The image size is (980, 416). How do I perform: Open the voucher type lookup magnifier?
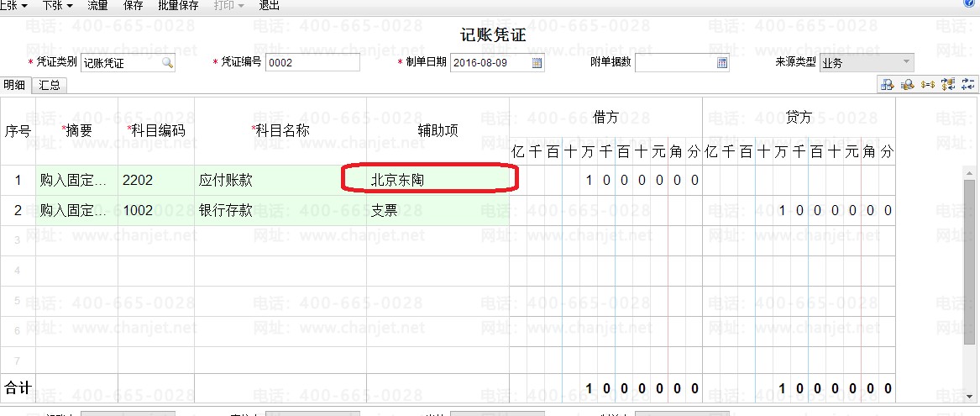167,62
